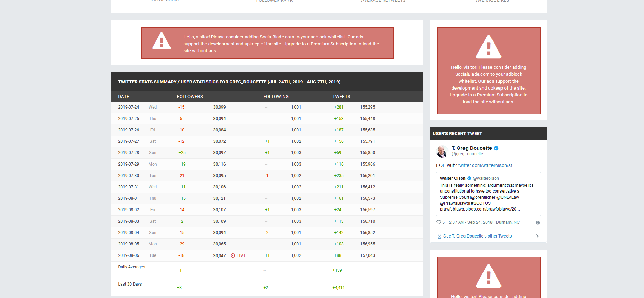Viewport: 644px width, 298px height.
Task: Select follower count 30,099
Action: pyautogui.click(x=219, y=107)
